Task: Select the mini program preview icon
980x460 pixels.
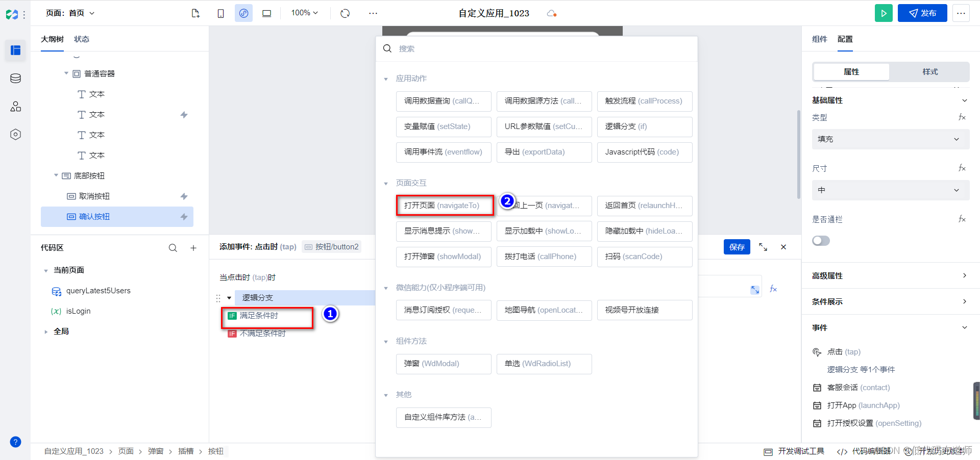Action: 243,13
